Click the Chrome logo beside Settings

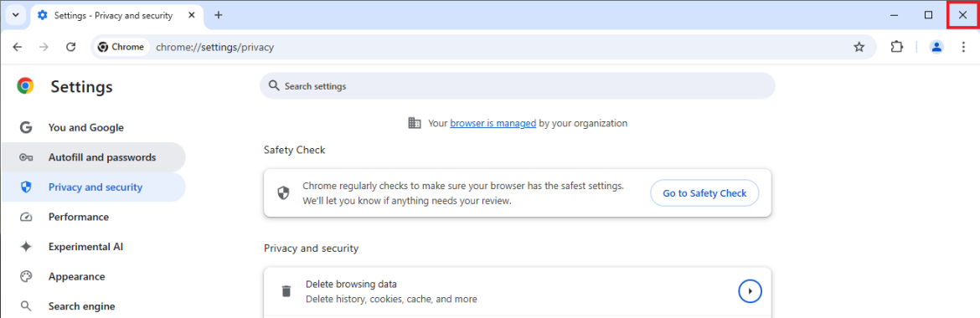[x=26, y=86]
